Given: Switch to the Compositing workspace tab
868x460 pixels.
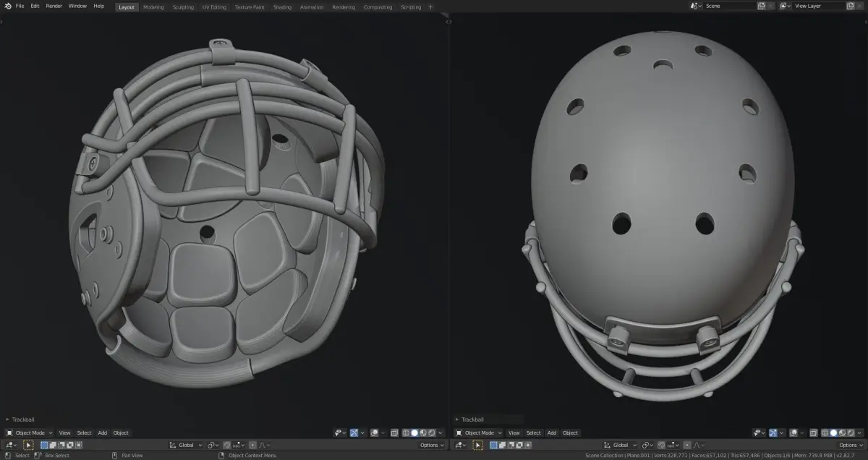Looking at the screenshot, I should point(378,7).
